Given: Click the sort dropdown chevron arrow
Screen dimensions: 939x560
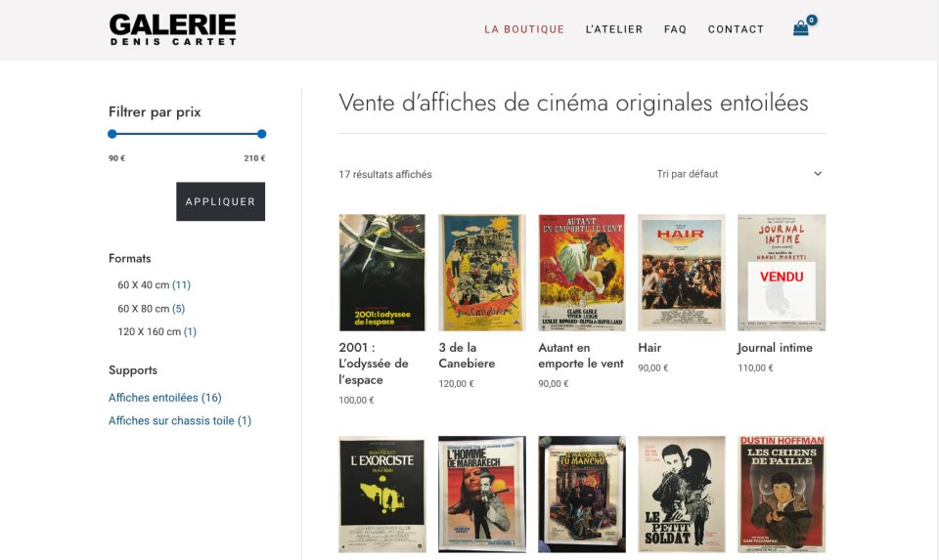Looking at the screenshot, I should pyautogui.click(x=818, y=174).
